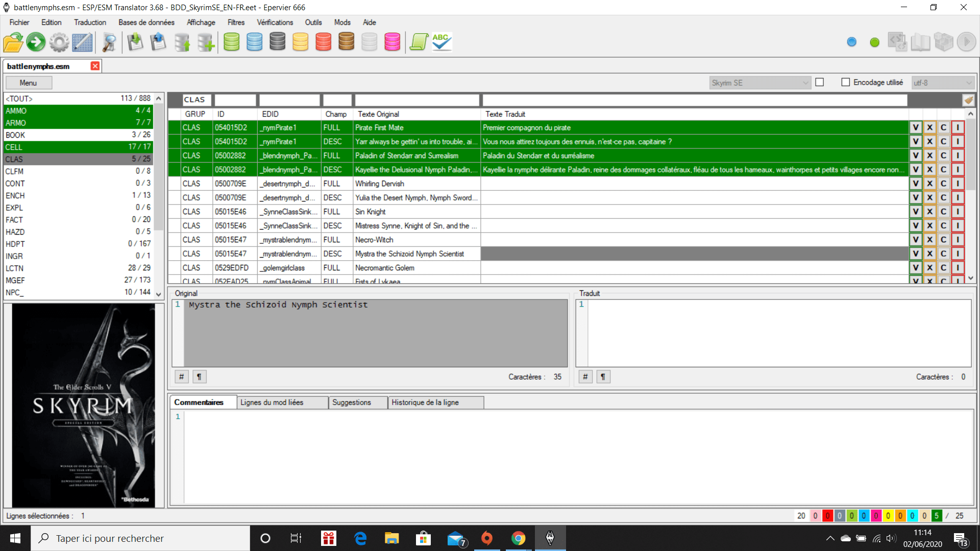Click the green counter swatch in status bar

[937, 516]
